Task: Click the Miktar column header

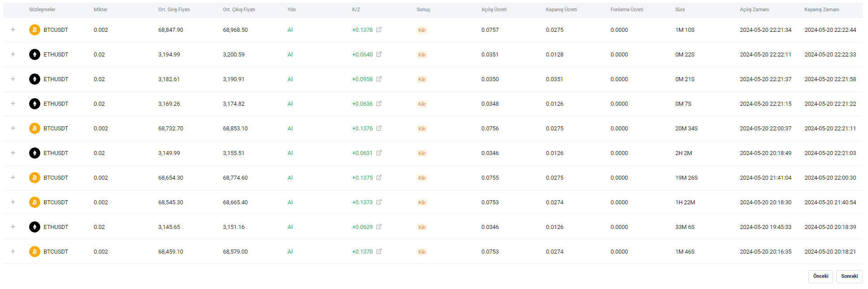Action: click(x=100, y=9)
